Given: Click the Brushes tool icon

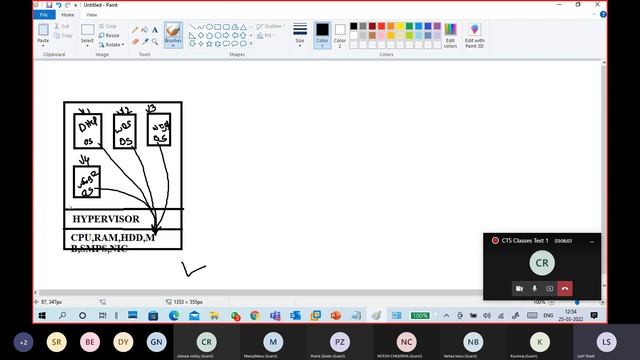Looking at the screenshot, I should (173, 30).
